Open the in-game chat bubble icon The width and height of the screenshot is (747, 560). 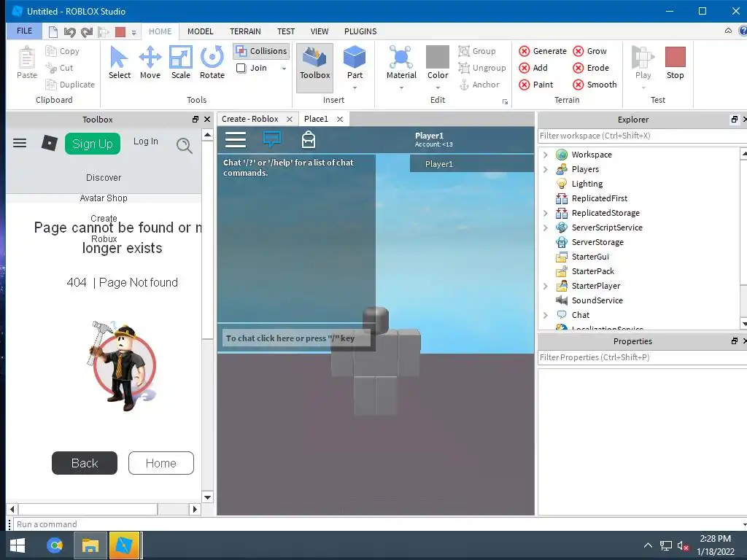pyautogui.click(x=271, y=139)
